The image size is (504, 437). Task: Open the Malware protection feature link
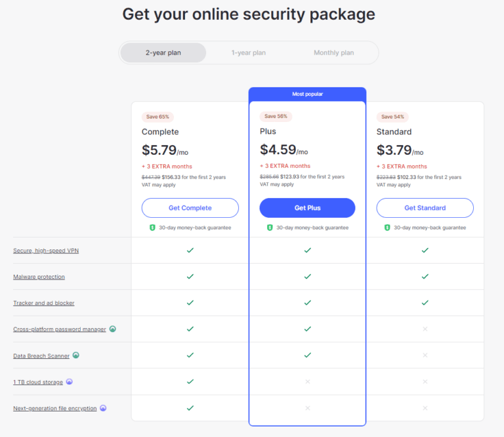(39, 277)
